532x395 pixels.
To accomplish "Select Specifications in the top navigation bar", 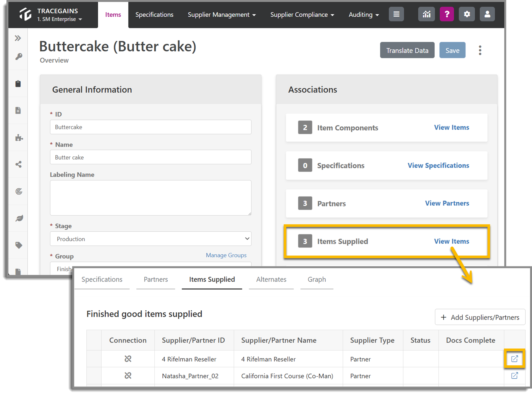I will pos(154,15).
